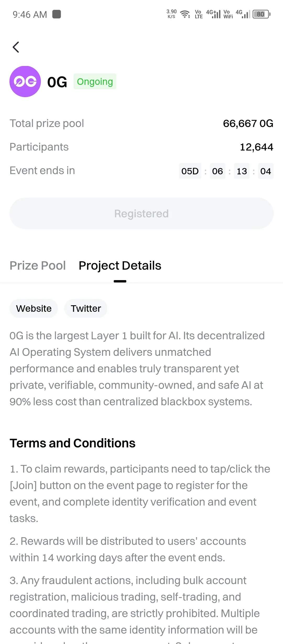Tap the back arrow icon
Viewport: 283px width, 644px height.
pyautogui.click(x=16, y=47)
